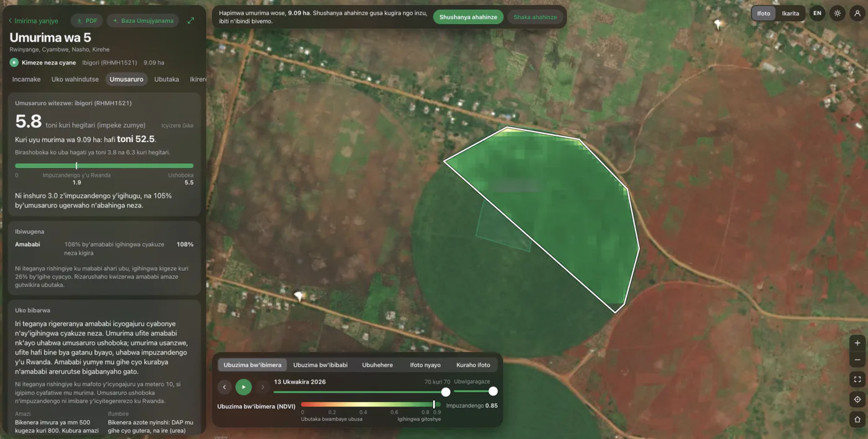The image size is (868, 439).
Task: Click 'Impuzandengo y'u Rwanda 1.9' label
Action: [x=76, y=179]
